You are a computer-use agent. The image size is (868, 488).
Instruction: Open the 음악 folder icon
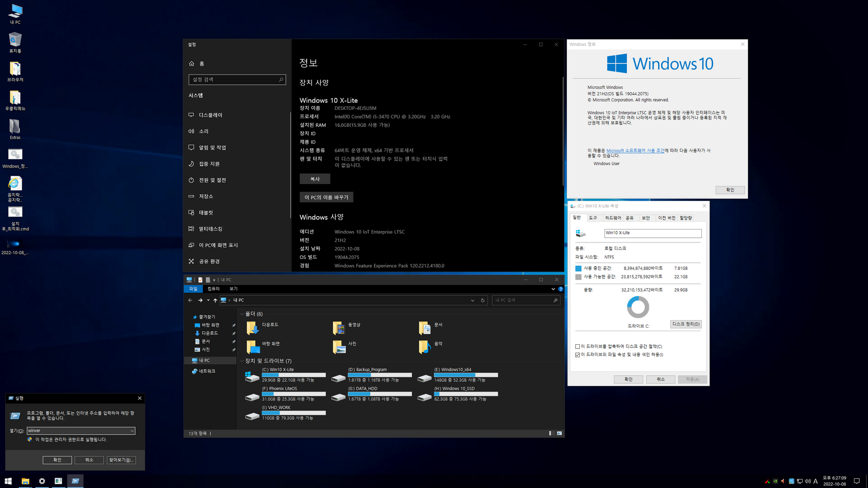pyautogui.click(x=425, y=347)
